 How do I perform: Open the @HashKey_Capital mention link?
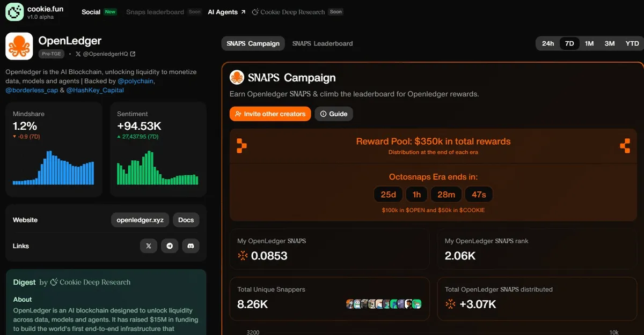(x=95, y=90)
